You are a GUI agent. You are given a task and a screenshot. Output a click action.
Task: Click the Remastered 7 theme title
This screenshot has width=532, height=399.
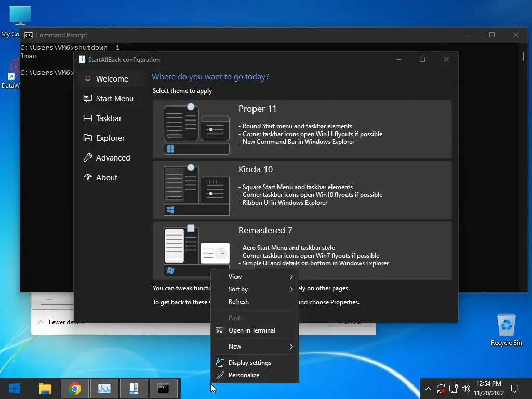(265, 230)
